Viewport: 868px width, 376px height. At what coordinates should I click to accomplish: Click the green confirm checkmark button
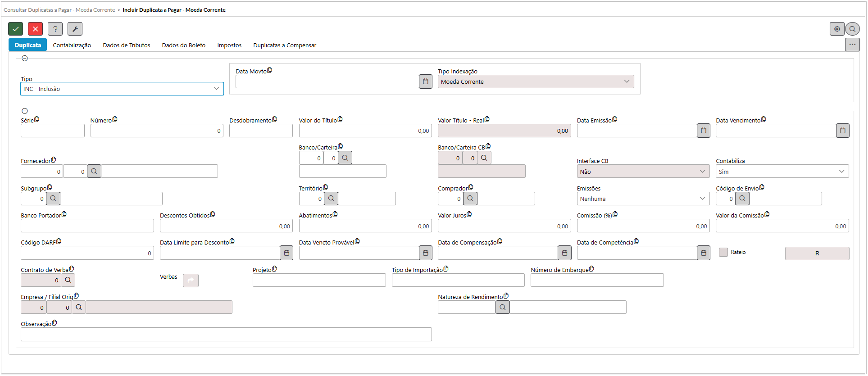[15, 29]
